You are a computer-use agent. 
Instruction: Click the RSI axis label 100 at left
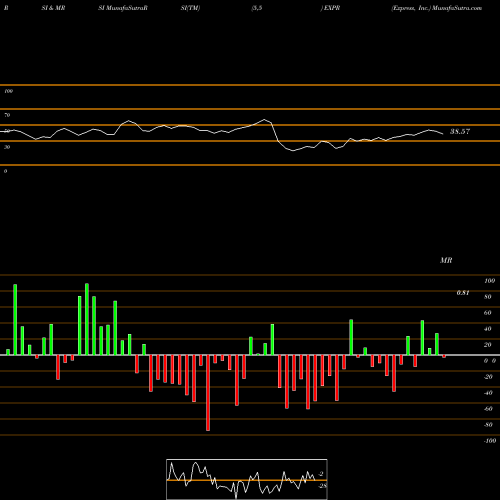8,91
